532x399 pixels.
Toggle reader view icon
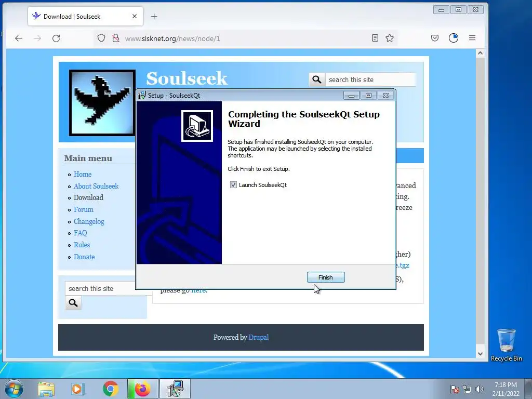coord(375,38)
